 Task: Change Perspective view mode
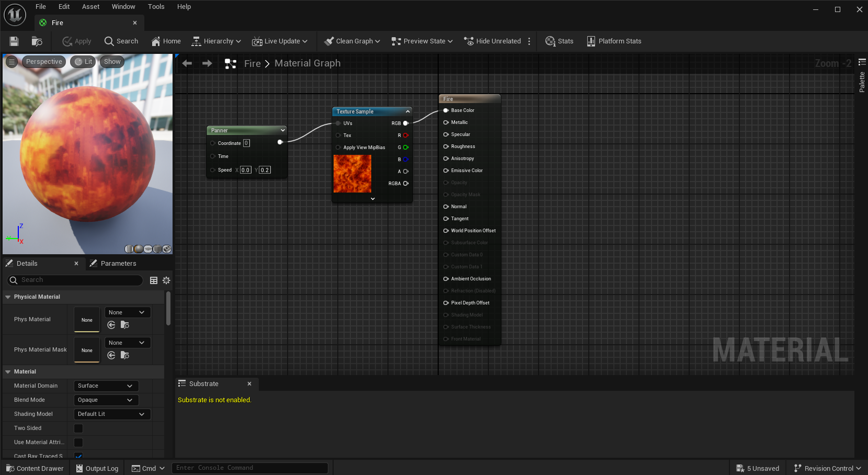[44, 62]
